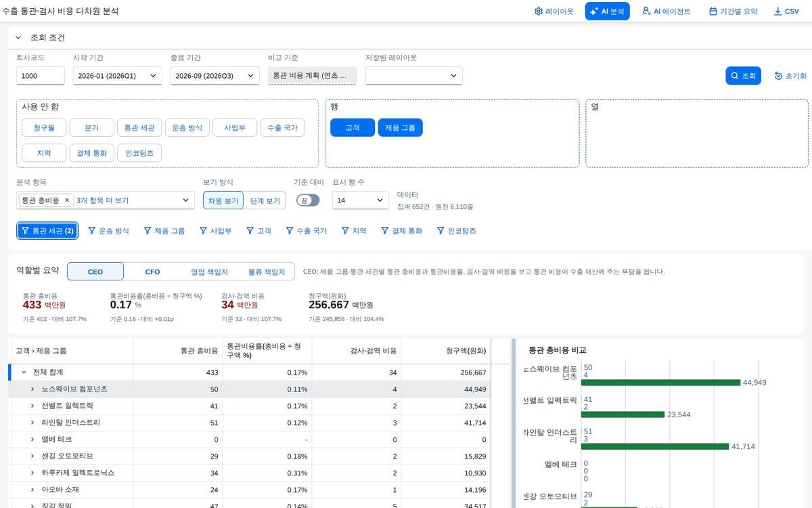This screenshot has width=812, height=508.
Task: Collapse the 전체 합계 row
Action: pyautogui.click(x=24, y=373)
